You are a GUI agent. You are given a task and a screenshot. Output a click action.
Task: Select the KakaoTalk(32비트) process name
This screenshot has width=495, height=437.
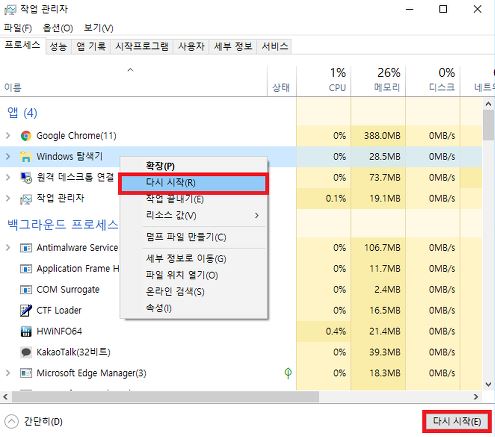tap(73, 352)
